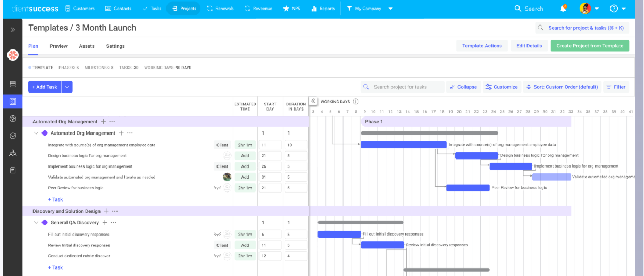Viewport: 644px width, 276px height.
Task: Collapse the General QA Discovery milestone
Action: 36,223
